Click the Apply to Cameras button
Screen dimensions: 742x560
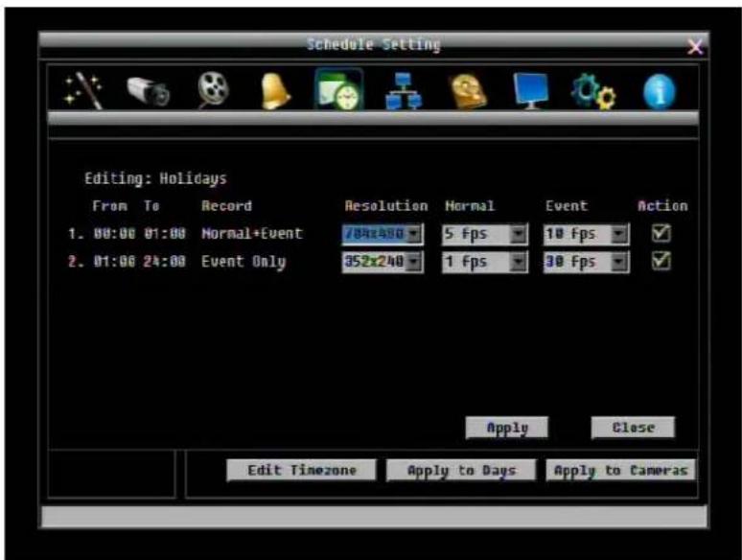click(x=620, y=470)
